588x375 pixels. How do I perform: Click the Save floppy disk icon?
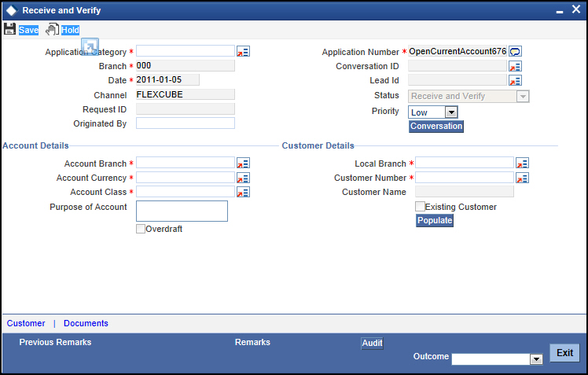pyautogui.click(x=9, y=29)
